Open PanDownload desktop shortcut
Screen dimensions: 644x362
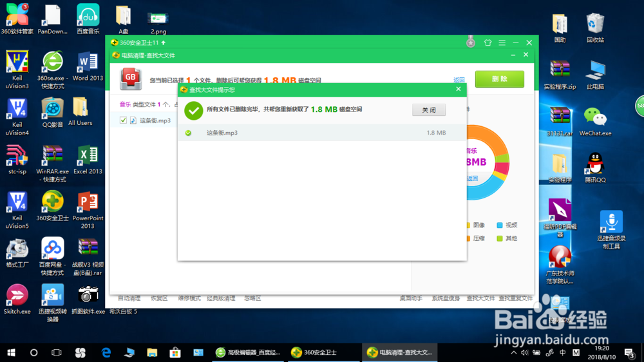pos(53,19)
